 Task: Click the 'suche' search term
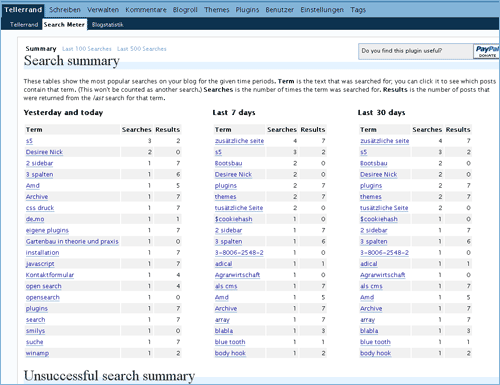(35, 342)
